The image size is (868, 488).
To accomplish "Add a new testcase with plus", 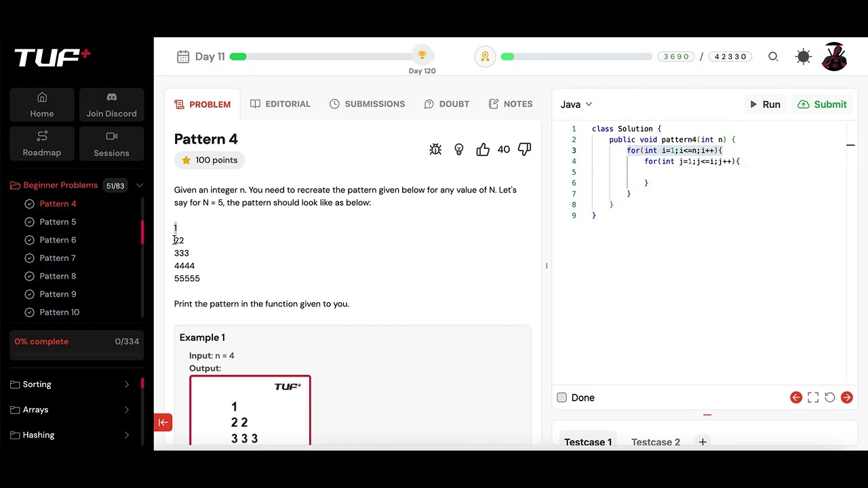I will click(x=703, y=442).
